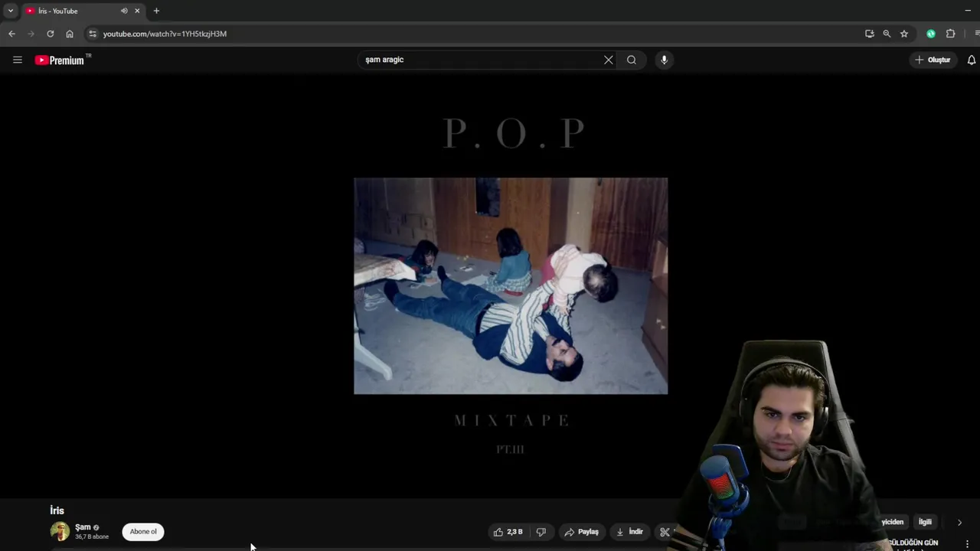This screenshot has width=980, height=551.
Task: Reload the page
Action: (x=51, y=34)
